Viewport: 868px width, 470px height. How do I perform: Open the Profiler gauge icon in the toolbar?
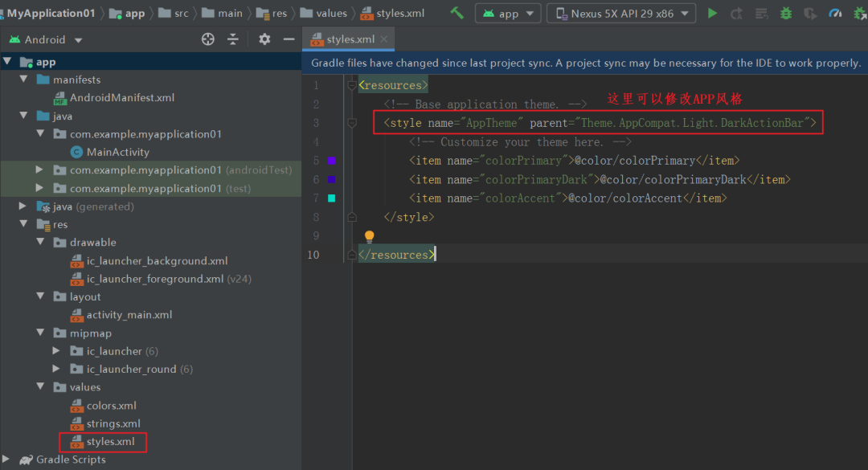tap(835, 14)
